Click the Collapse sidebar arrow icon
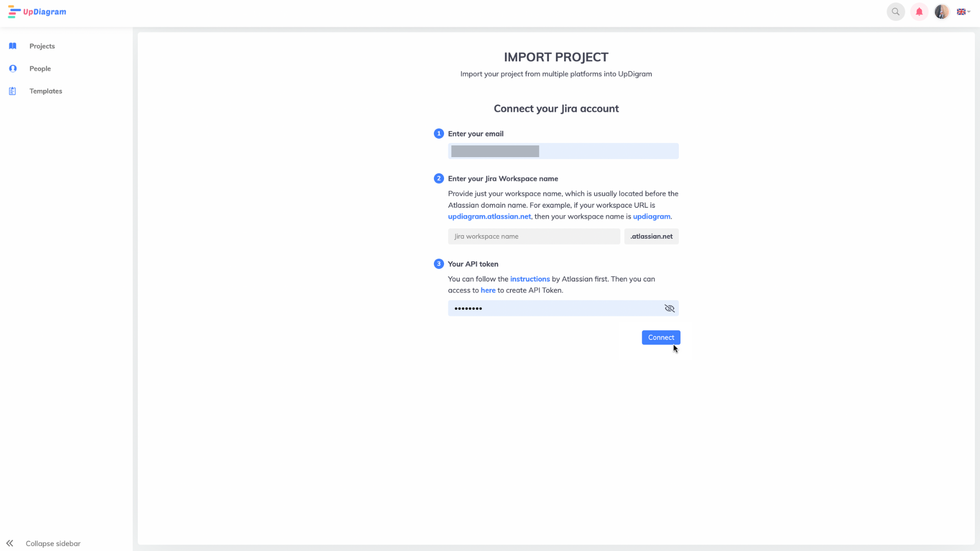This screenshot has height=551, width=980. tap(9, 543)
